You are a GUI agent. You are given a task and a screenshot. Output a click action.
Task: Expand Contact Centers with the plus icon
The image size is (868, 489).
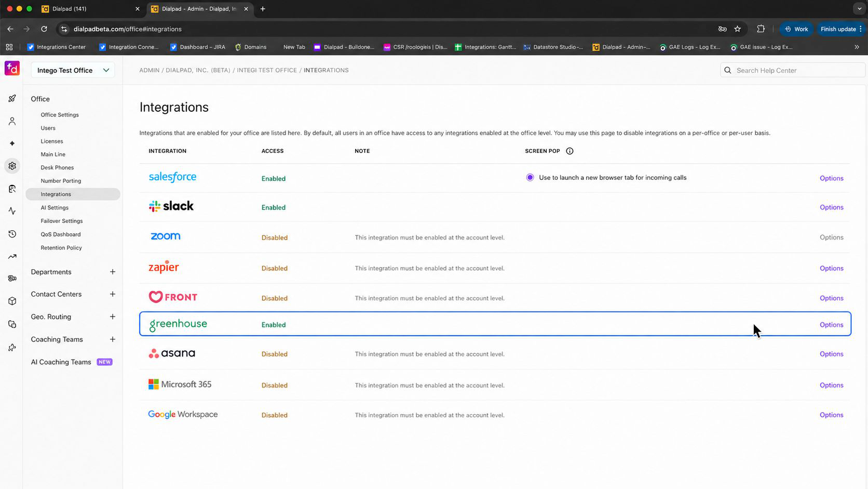[x=113, y=294]
